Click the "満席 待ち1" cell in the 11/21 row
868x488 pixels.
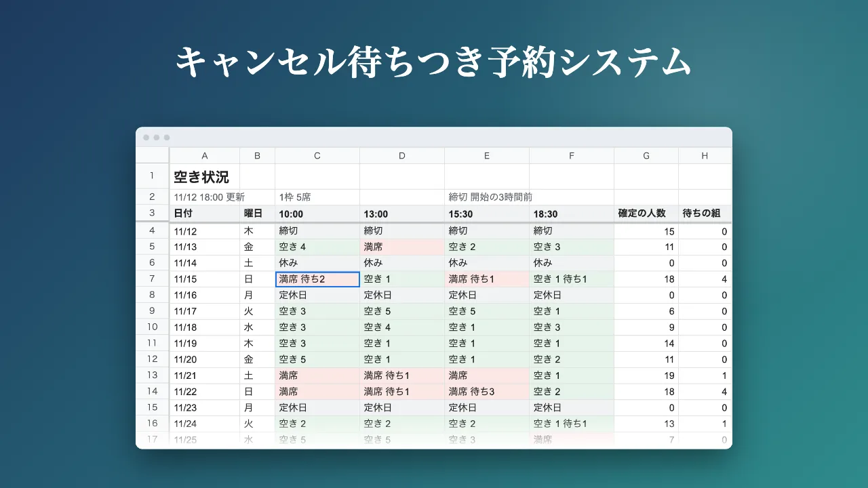402,375
